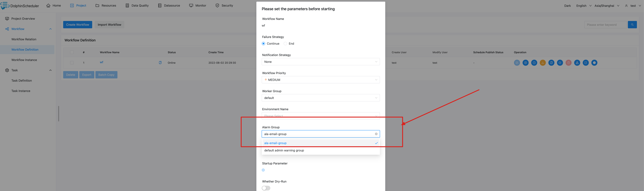The height and width of the screenshot is (191, 644).
Task: Collapse the Workflow sidebar section
Action: pyautogui.click(x=50, y=29)
